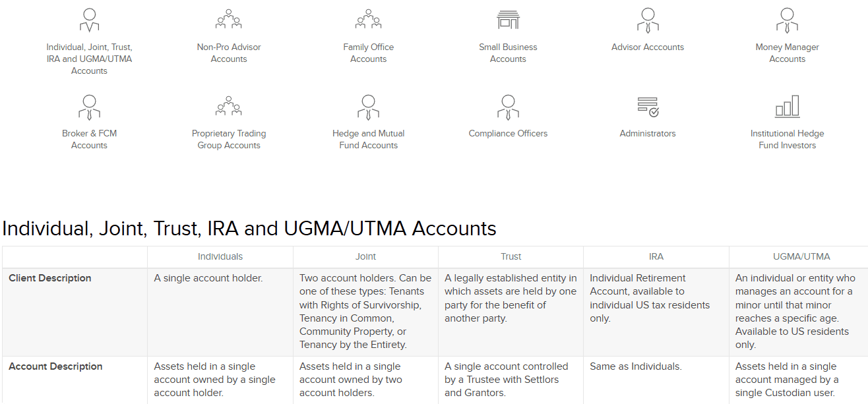This screenshot has height=404, width=868.
Task: Open the Family Office Accounts icon
Action: 369,19
